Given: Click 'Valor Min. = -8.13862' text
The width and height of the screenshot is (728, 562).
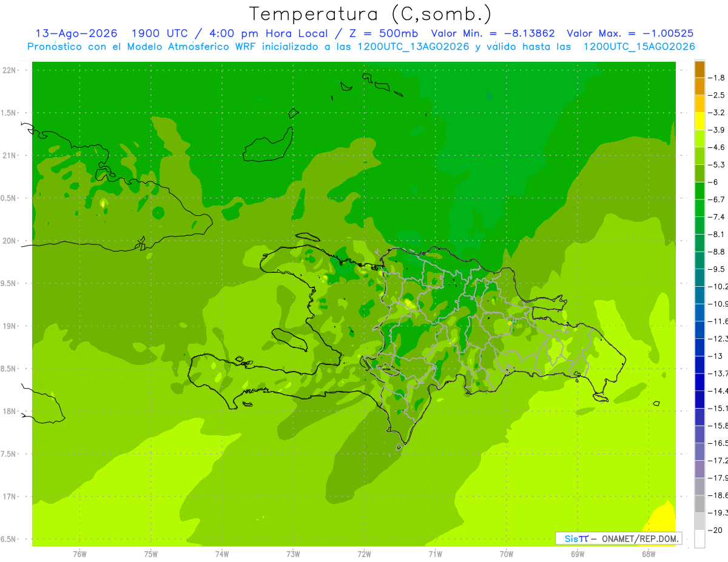Looking at the screenshot, I should [493, 33].
